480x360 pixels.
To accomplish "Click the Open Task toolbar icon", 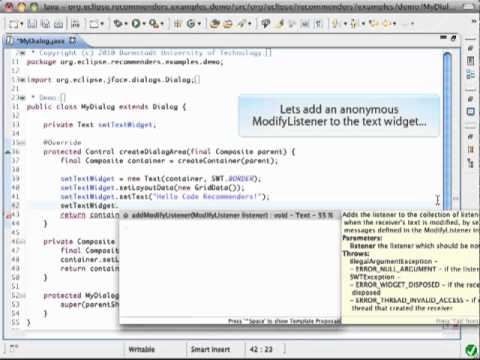I will (x=228, y=24).
